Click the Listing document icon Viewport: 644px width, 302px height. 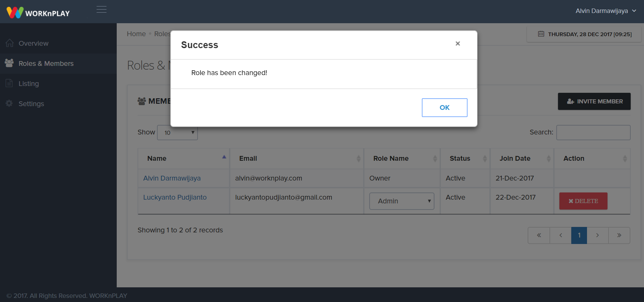coord(9,83)
